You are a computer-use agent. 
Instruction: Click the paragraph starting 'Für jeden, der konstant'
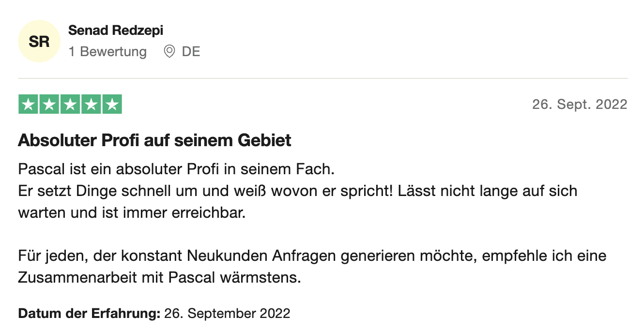[312, 256]
